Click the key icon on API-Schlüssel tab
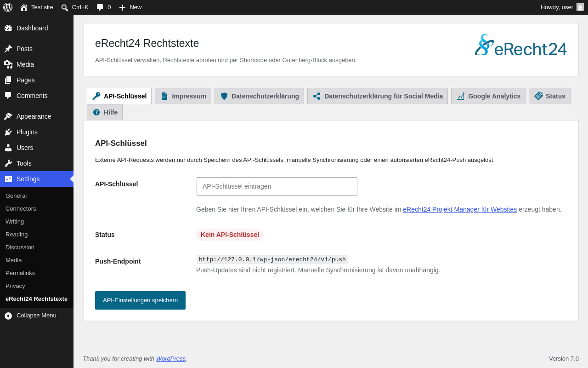Viewport: 588px width, 368px height. 96,96
